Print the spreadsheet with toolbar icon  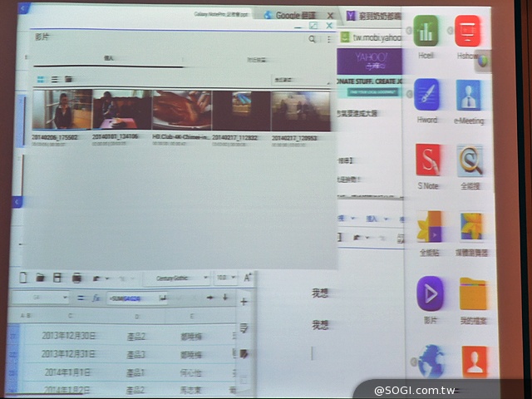76,278
